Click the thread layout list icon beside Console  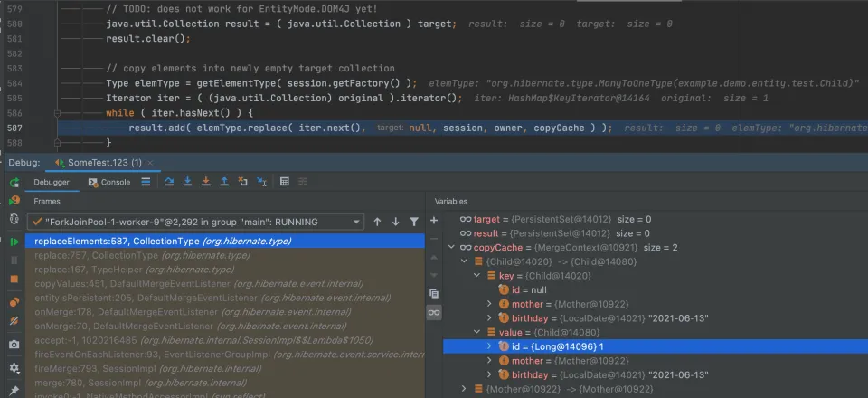146,182
